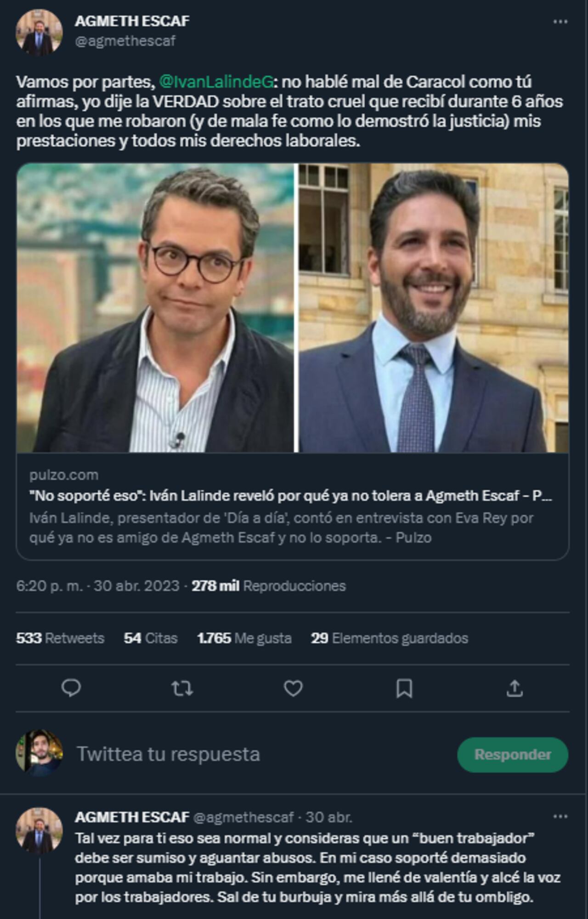Open the share icon for this tweet
This screenshot has height=919, width=588.
[x=514, y=688]
